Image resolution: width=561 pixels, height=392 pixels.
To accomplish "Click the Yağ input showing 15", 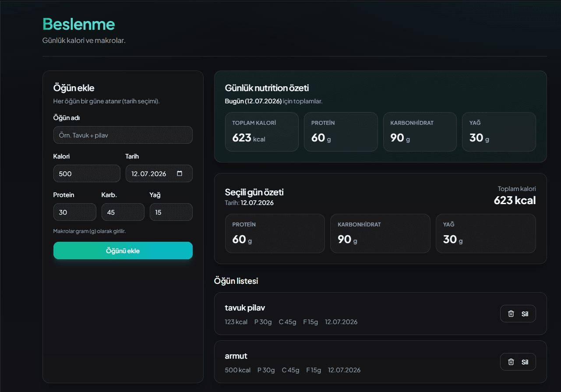I will (171, 212).
